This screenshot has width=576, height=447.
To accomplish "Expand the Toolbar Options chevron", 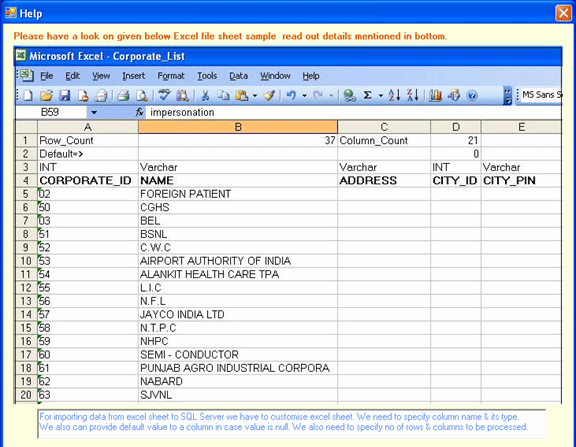I will (x=507, y=96).
